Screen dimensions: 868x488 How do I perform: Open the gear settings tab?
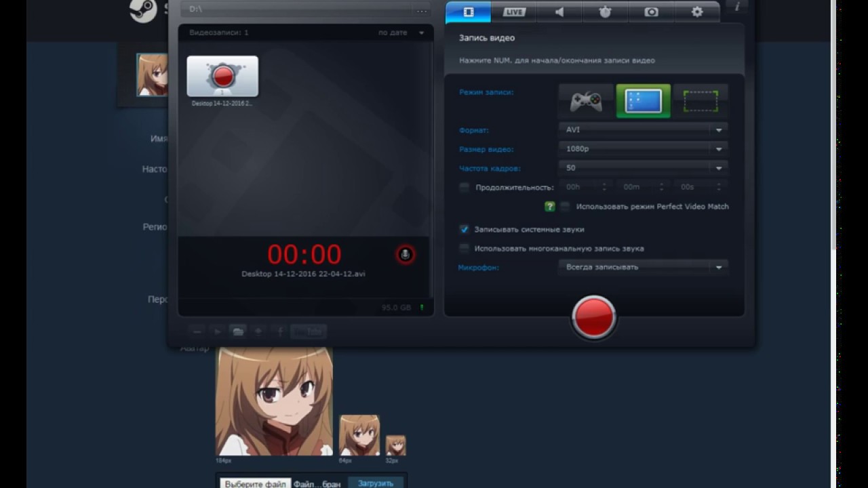click(x=697, y=12)
